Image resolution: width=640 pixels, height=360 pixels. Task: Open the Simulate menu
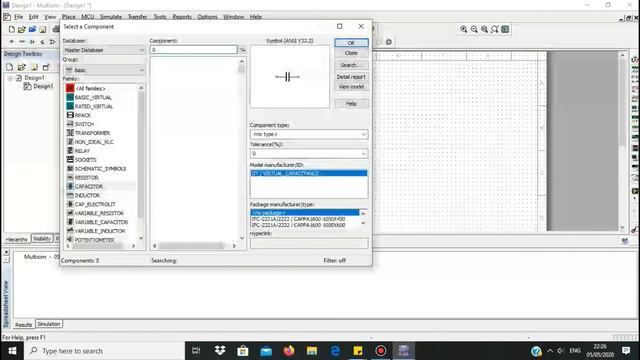point(111,17)
